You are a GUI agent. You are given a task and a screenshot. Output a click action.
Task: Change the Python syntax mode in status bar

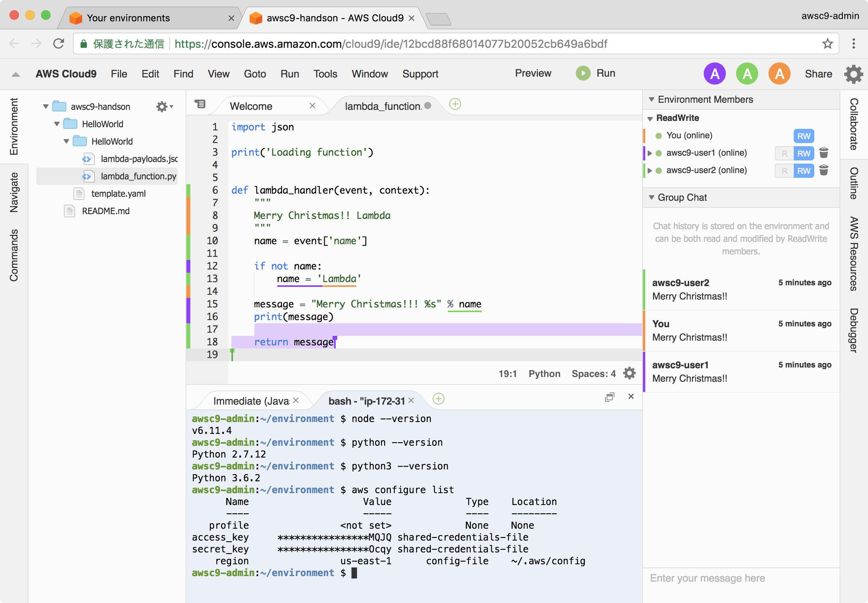544,374
